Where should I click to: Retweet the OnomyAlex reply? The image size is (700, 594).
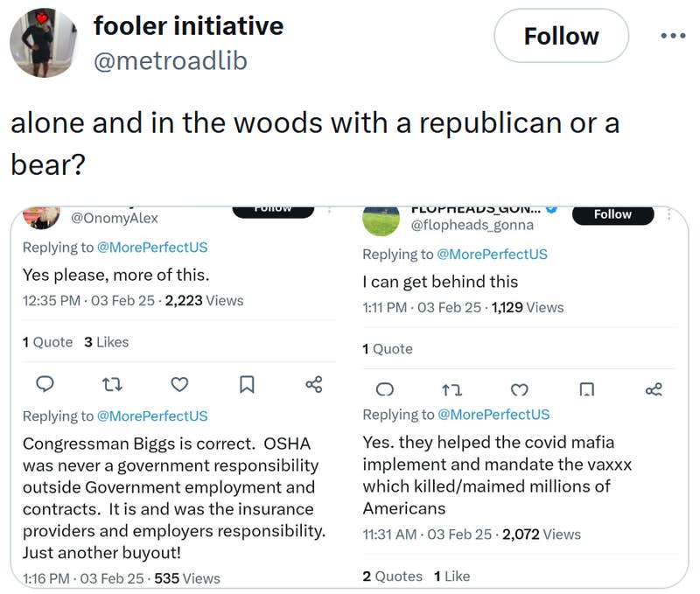113,384
